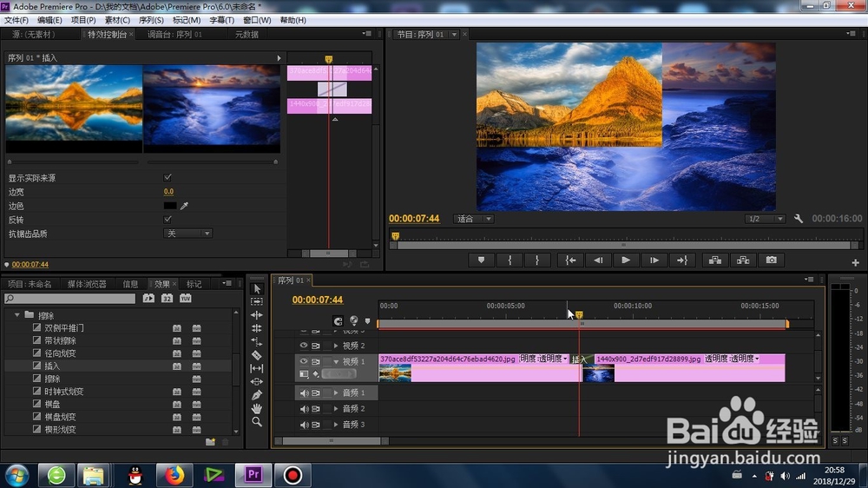Click the Effects panel search field
Screen dimensions: 868x488
[x=69, y=299]
